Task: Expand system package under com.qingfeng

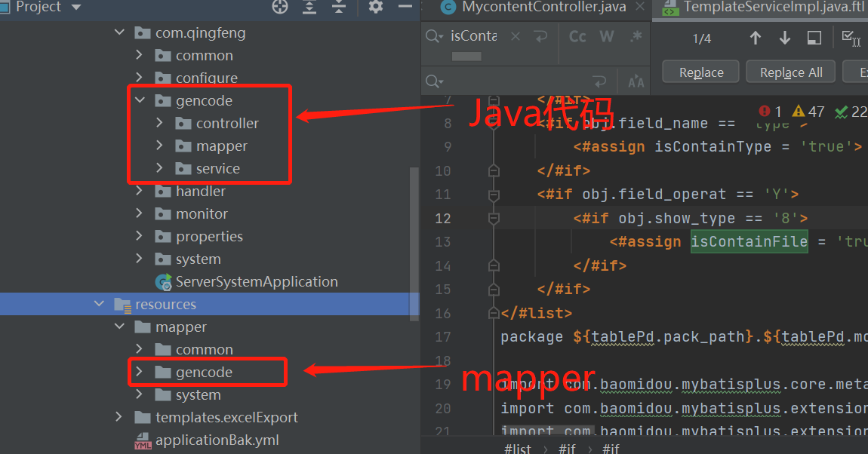Action: (x=140, y=259)
